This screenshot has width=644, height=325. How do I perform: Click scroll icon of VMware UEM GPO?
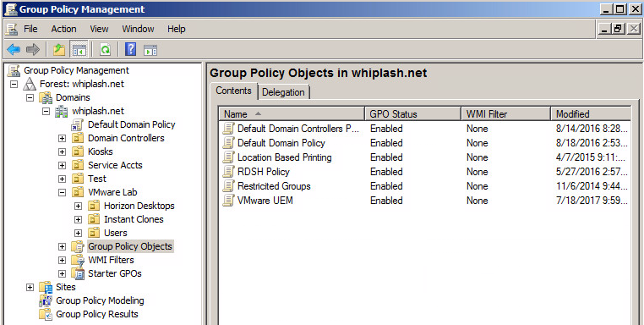[x=228, y=201]
